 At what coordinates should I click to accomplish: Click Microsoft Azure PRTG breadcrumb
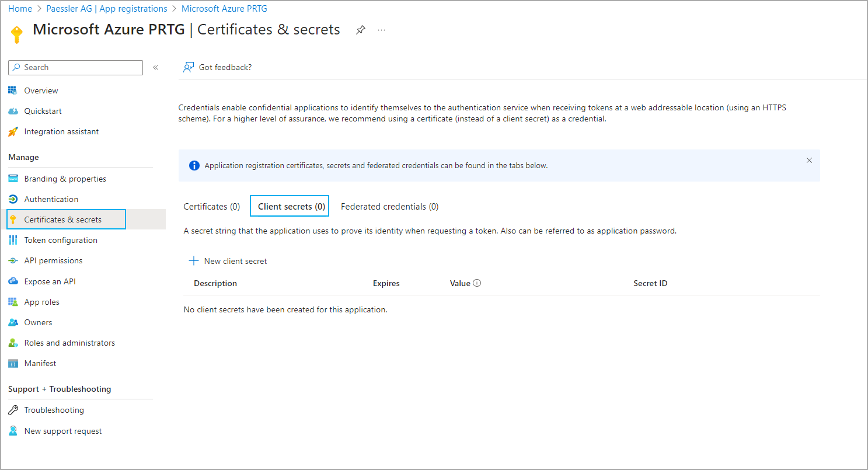(224, 9)
